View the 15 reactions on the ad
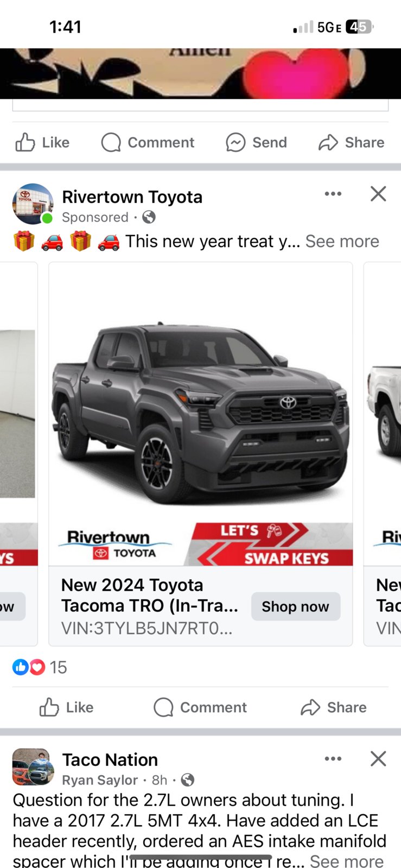401x868 pixels. 40,667
